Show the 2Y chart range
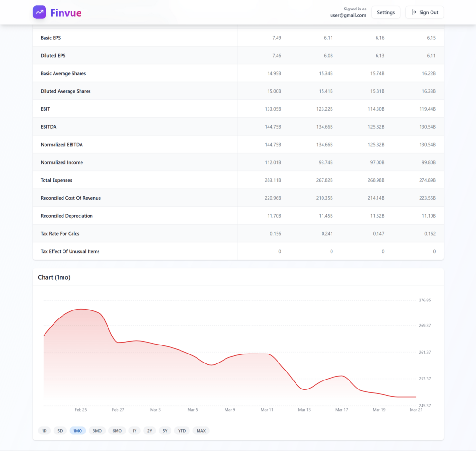The width and height of the screenshot is (476, 451). 150,431
